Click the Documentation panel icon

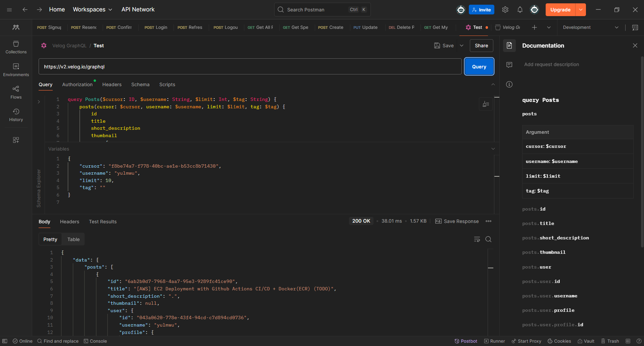pos(509,46)
